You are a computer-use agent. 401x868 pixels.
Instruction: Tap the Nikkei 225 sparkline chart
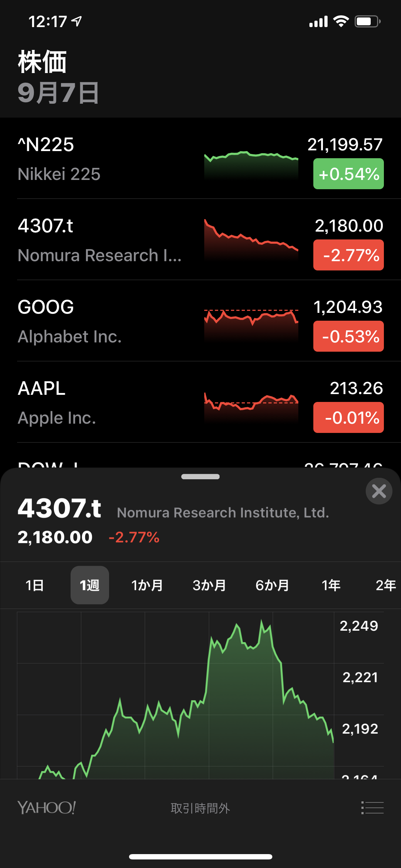251,164
